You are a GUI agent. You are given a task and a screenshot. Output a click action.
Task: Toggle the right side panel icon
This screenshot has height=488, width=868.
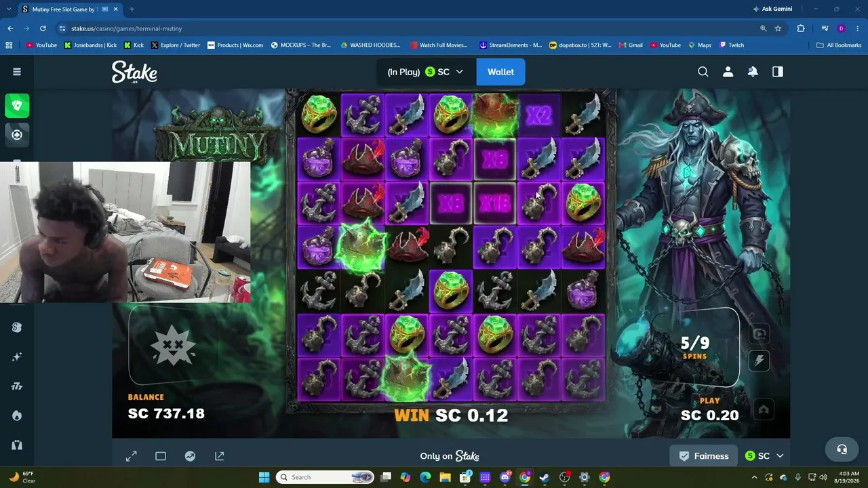(778, 72)
